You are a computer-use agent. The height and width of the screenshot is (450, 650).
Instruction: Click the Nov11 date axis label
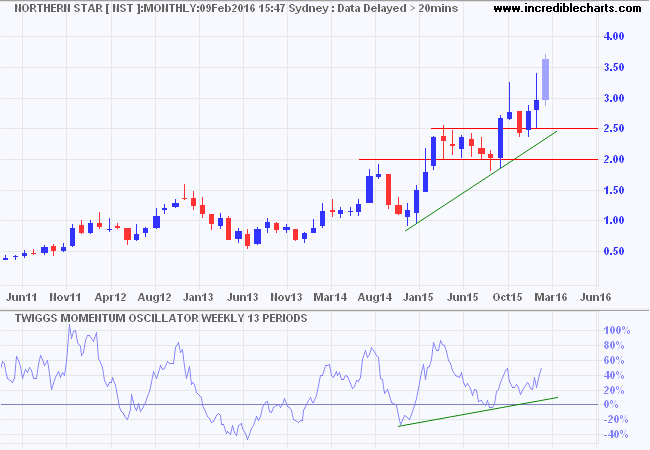(x=65, y=297)
